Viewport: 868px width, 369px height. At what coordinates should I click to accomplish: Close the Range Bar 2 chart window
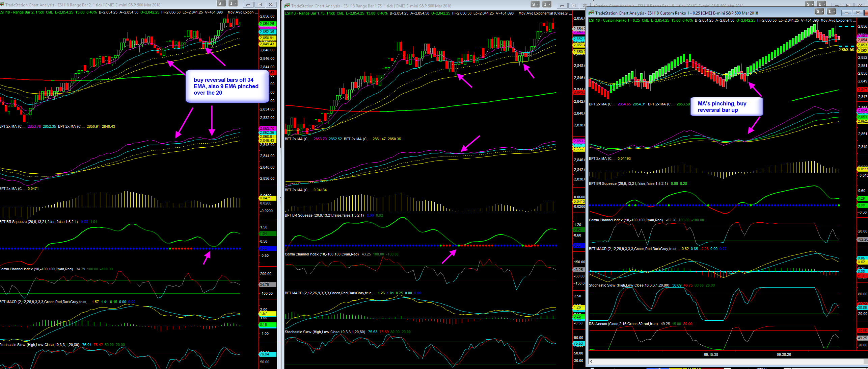[x=271, y=4]
